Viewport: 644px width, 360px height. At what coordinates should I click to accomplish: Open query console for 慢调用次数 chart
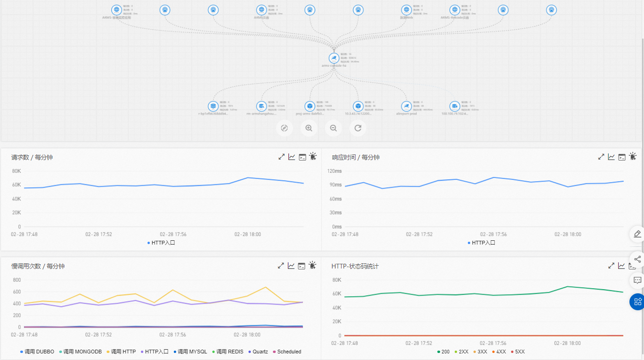pyautogui.click(x=302, y=266)
